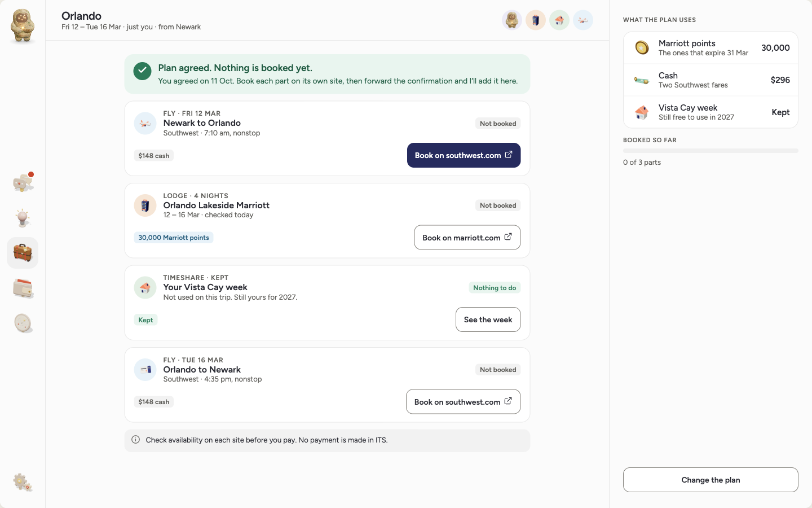Click the 0 of 3 parts text
The image size is (812, 508).
(642, 162)
